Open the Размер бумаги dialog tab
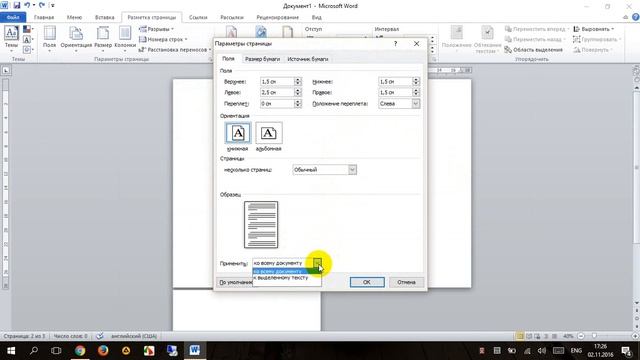 pos(262,59)
